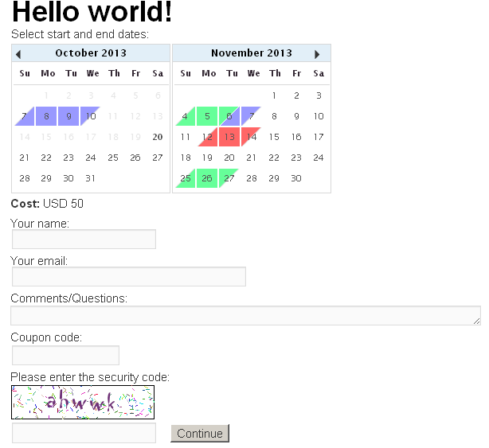Select October 20 in the calendar
489x448 pixels.
[158, 137]
